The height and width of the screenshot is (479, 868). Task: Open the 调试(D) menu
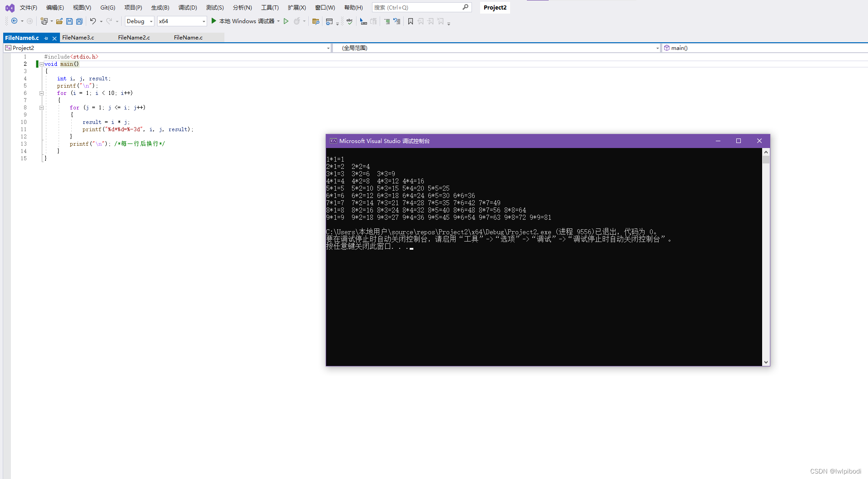tap(188, 8)
